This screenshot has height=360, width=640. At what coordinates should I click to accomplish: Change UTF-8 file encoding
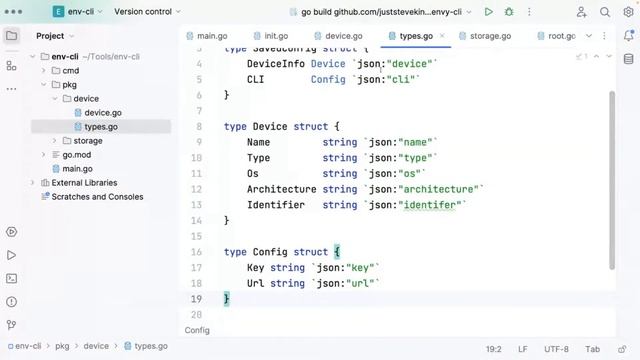pos(556,349)
